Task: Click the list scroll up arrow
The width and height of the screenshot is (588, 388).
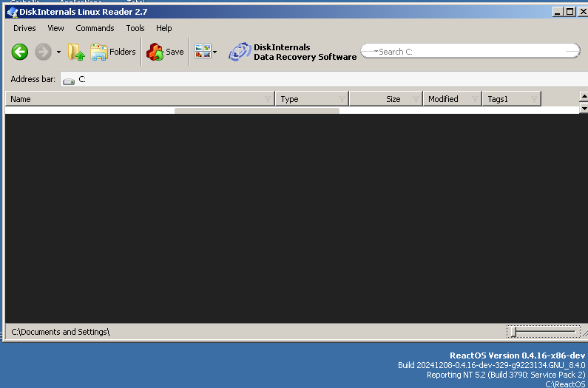Action: click(x=584, y=96)
